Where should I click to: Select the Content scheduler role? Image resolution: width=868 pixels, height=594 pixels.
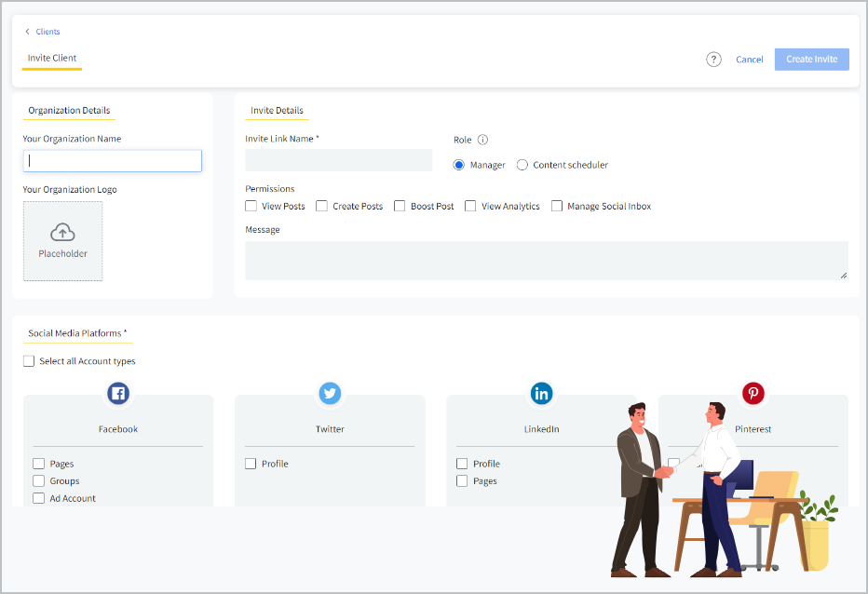click(x=522, y=165)
